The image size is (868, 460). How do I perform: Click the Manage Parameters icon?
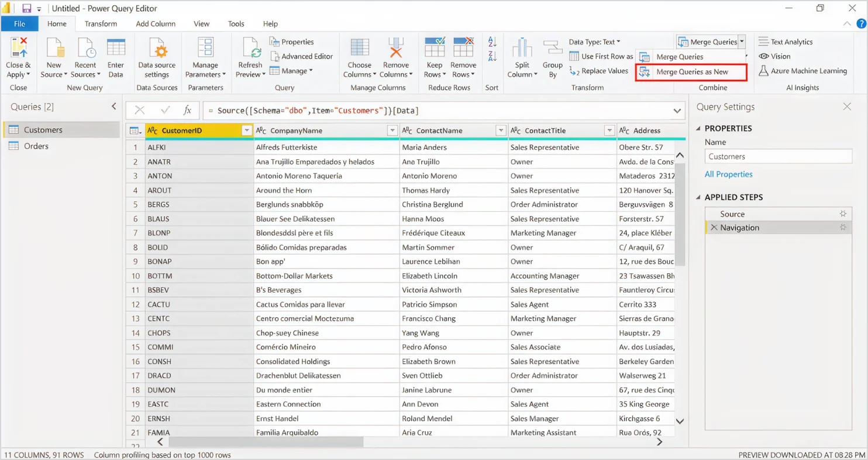click(205, 47)
